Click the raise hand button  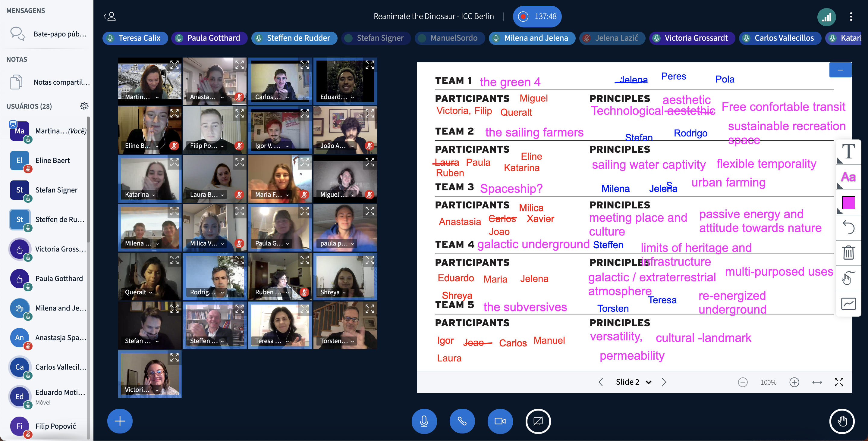(x=842, y=421)
